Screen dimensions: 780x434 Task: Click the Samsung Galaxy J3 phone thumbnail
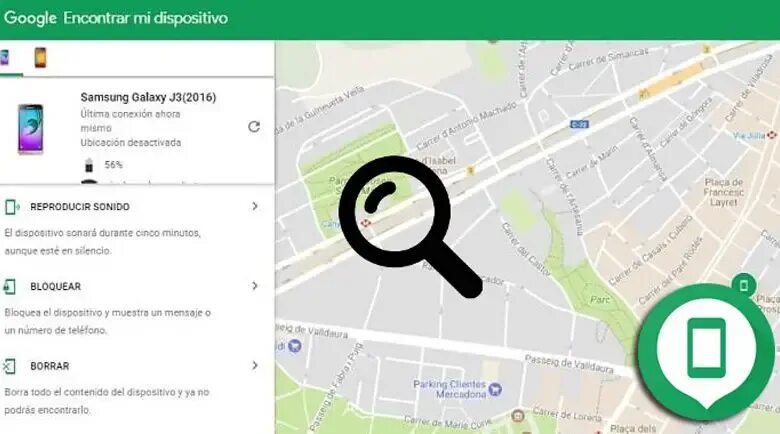[x=30, y=129]
